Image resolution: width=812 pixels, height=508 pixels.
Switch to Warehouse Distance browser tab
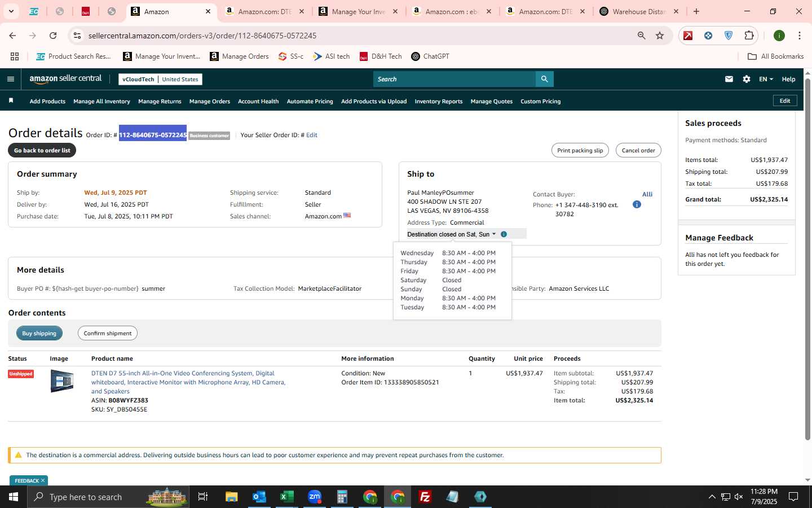pos(639,11)
